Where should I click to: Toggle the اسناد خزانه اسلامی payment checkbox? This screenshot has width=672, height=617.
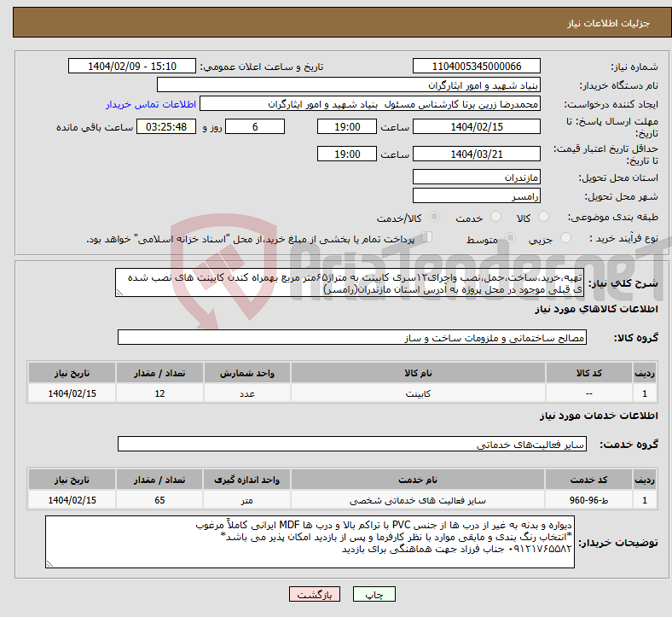(x=426, y=236)
